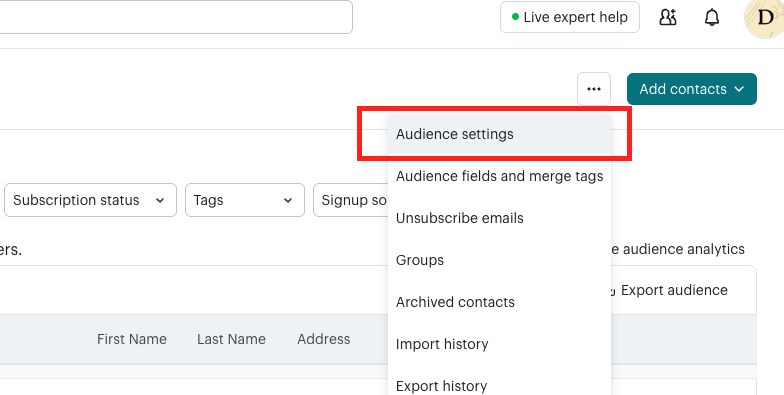The width and height of the screenshot is (784, 395).
Task: Click the invite users icon
Action: coord(668,18)
